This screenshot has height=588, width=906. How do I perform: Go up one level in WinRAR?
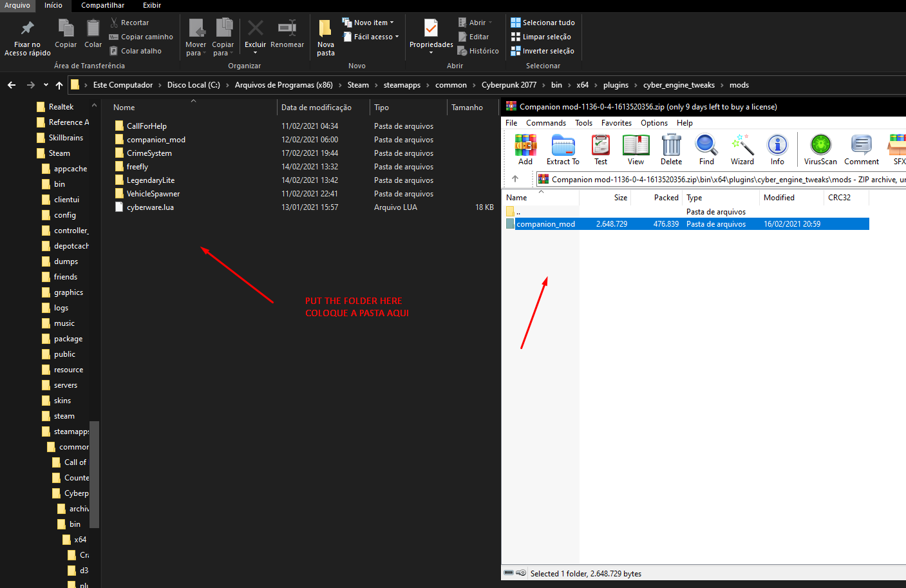[515, 179]
